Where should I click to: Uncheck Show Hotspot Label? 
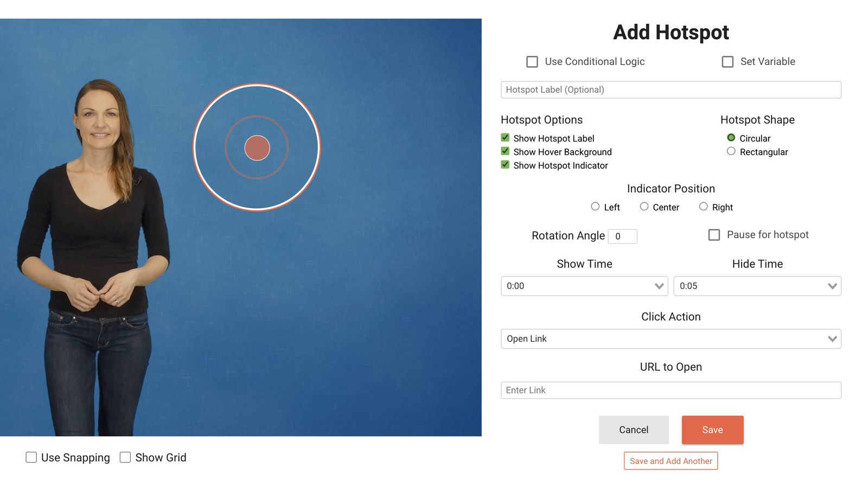click(x=505, y=138)
